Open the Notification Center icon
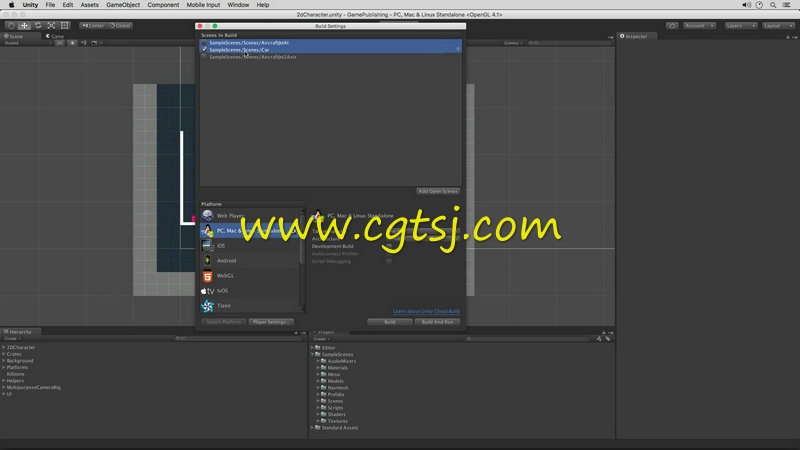 pos(787,5)
